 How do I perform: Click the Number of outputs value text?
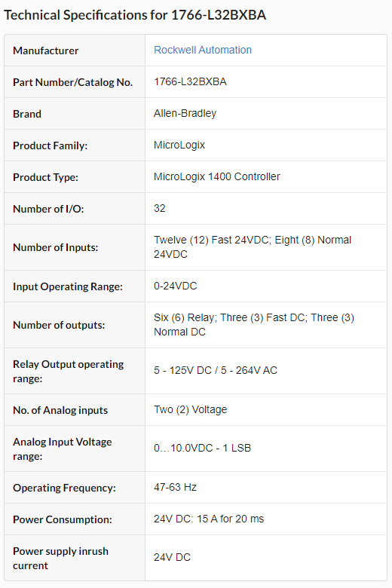pyautogui.click(x=254, y=325)
